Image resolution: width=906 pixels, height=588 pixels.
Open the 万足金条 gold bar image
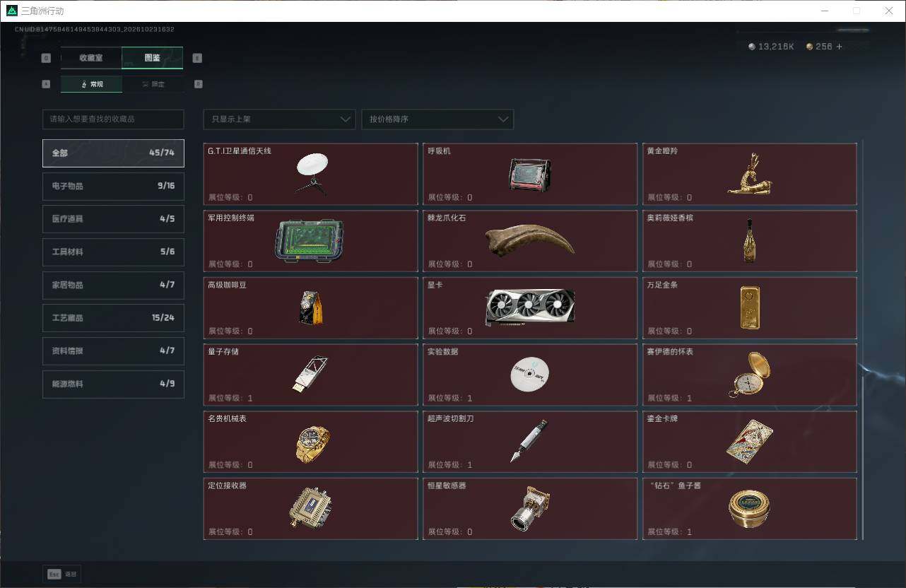pyautogui.click(x=750, y=307)
